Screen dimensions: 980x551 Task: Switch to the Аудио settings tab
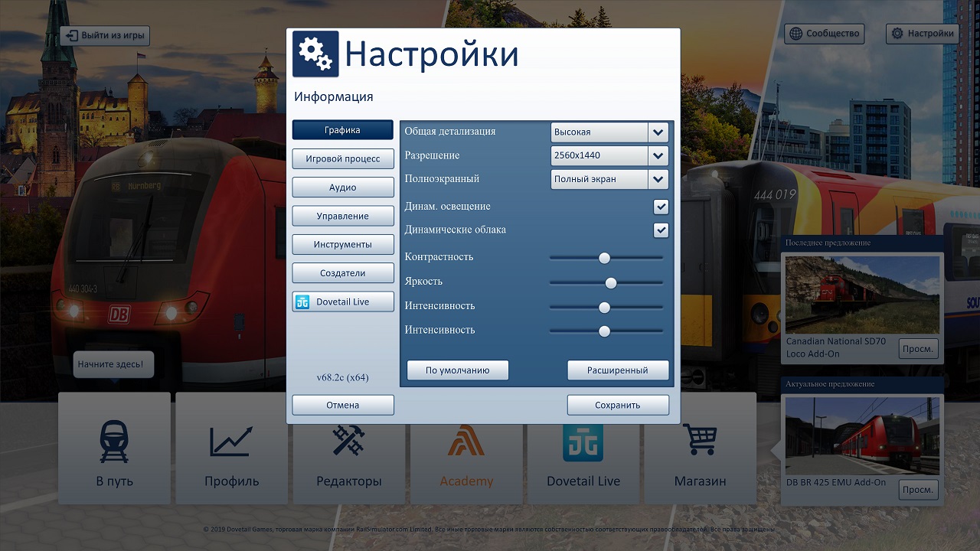[x=342, y=187]
